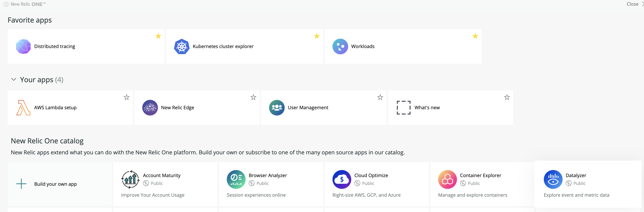644x212 pixels.
Task: Unfavorite Kubernetes cluster explorer via its star
Action: [x=317, y=36]
